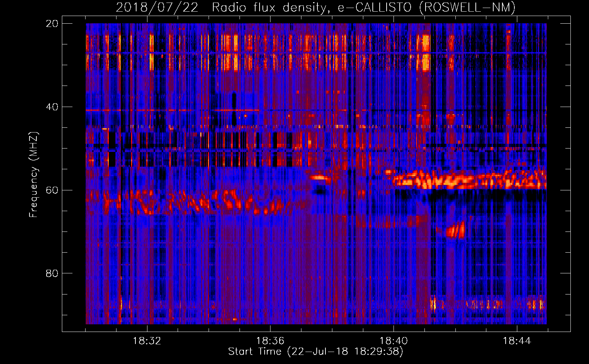Screen dimensions: 589x364
Task: Select the 'Frequency (MHZ)' y-axis label
Action: pos(33,175)
